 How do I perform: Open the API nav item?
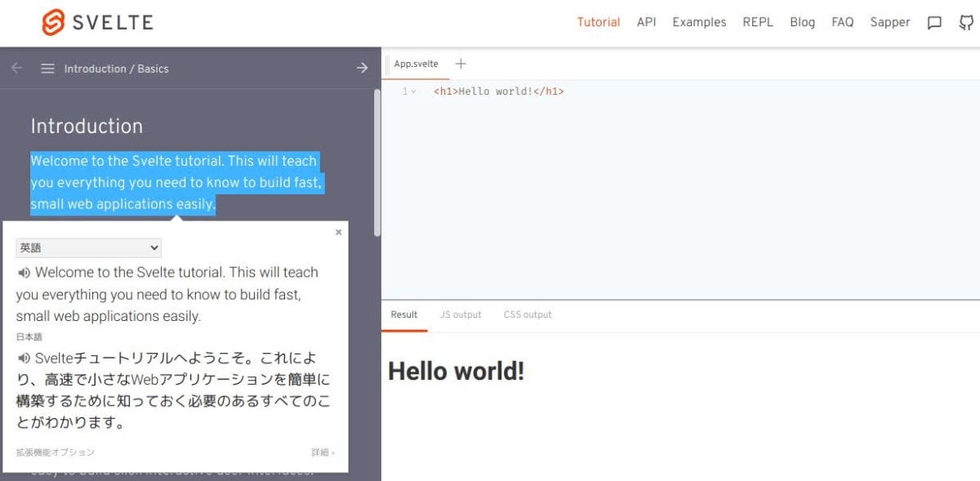[646, 22]
